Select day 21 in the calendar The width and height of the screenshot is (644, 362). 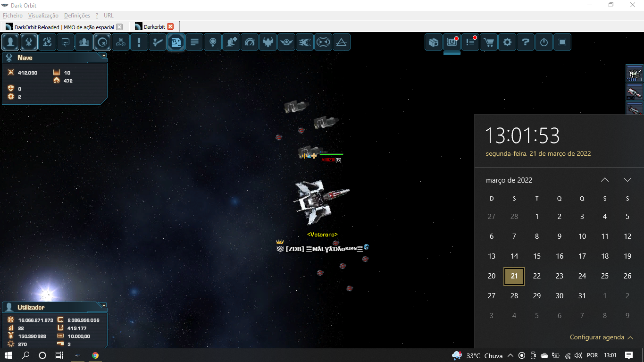[514, 276]
